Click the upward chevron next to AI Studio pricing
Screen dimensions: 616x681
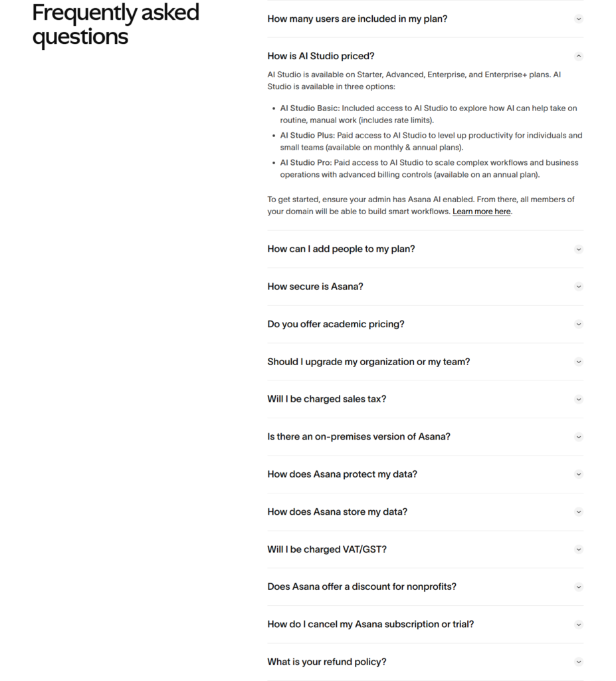point(579,56)
